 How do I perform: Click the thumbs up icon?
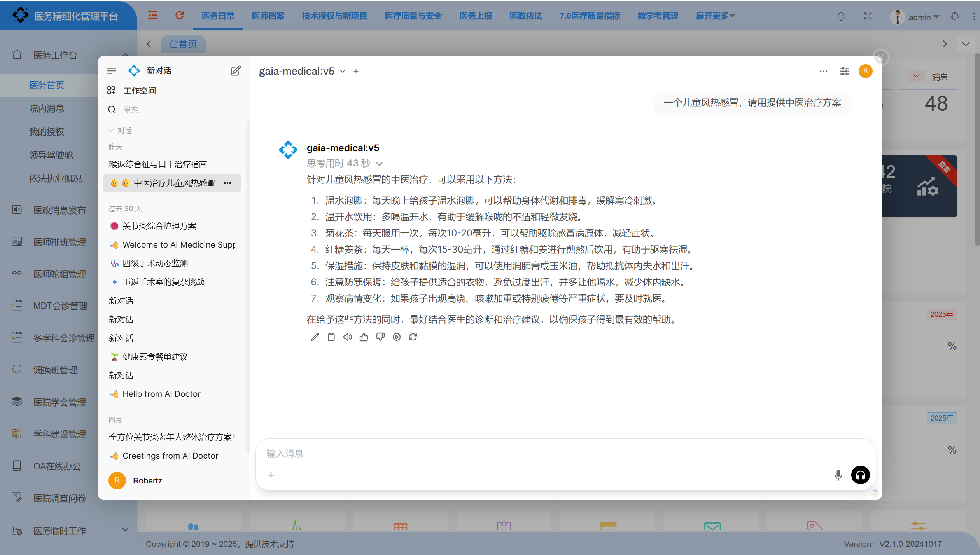click(x=364, y=337)
